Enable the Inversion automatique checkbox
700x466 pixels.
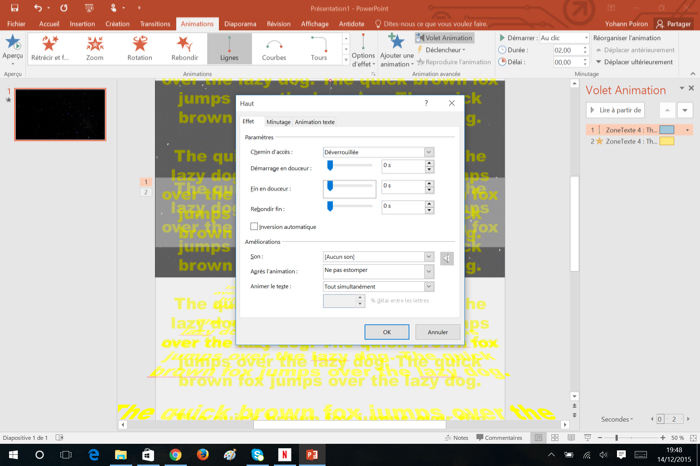255,227
